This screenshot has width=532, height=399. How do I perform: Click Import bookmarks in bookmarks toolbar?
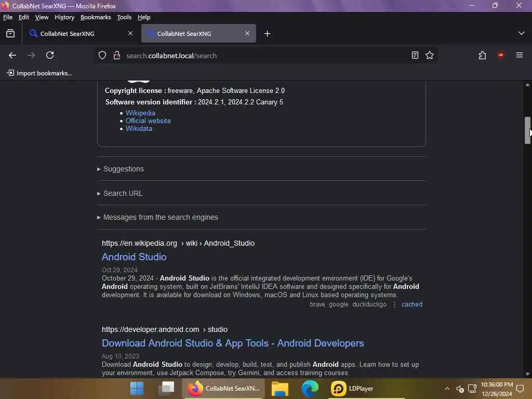[39, 73]
